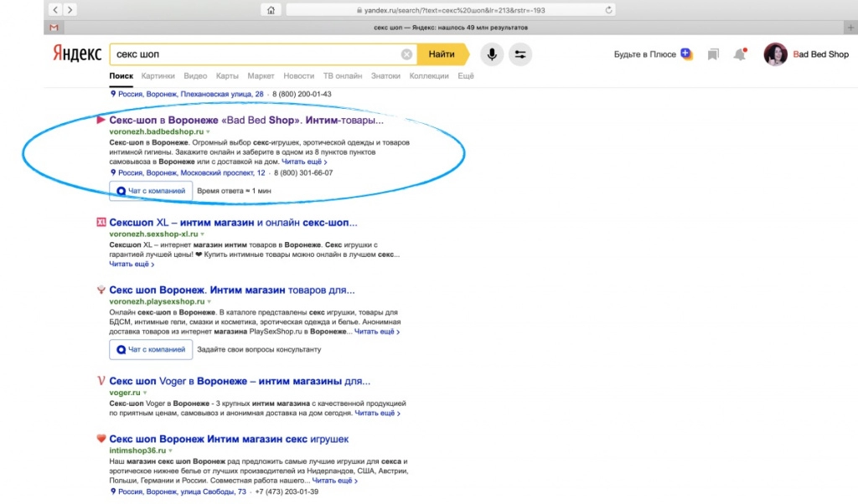The image size is (858, 504).
Task: Open the Московский проспект, 12 address link
Action: click(x=192, y=172)
